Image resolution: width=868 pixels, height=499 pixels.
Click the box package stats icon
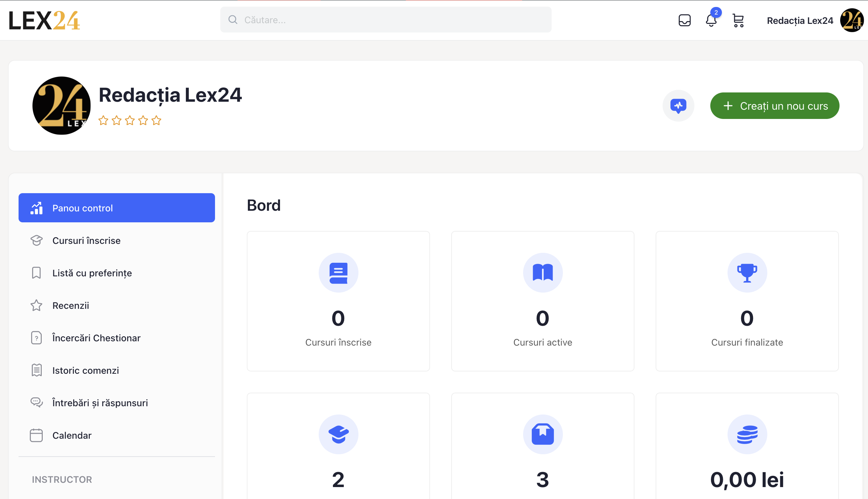point(542,434)
